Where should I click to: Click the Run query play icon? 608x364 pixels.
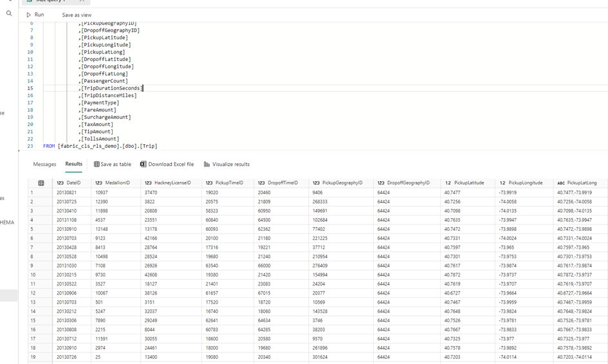pyautogui.click(x=28, y=15)
